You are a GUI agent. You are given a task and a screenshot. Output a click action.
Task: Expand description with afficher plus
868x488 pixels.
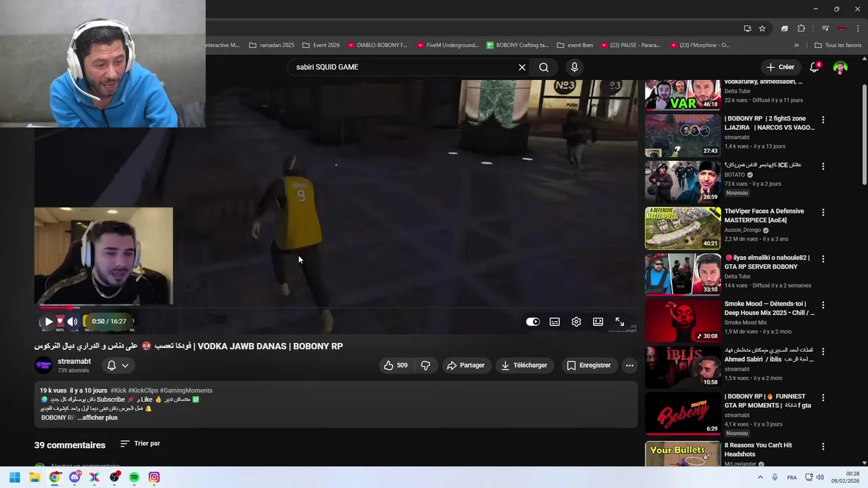(x=98, y=418)
